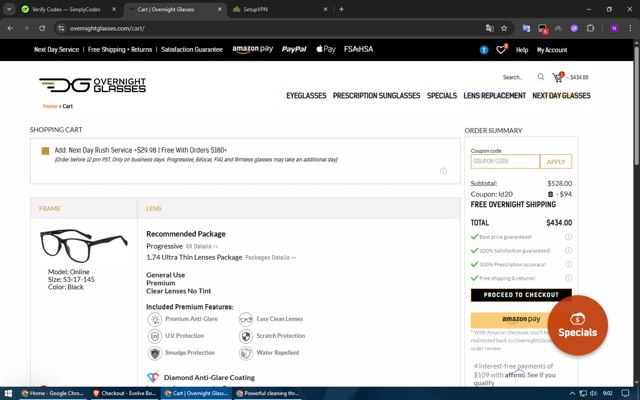Open the wishlist heart icon
640x400 pixels.
501,50
